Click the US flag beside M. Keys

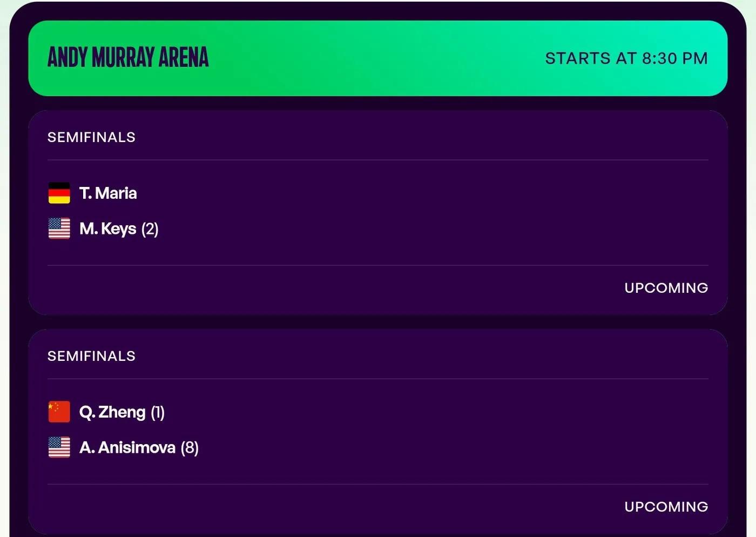(x=59, y=229)
